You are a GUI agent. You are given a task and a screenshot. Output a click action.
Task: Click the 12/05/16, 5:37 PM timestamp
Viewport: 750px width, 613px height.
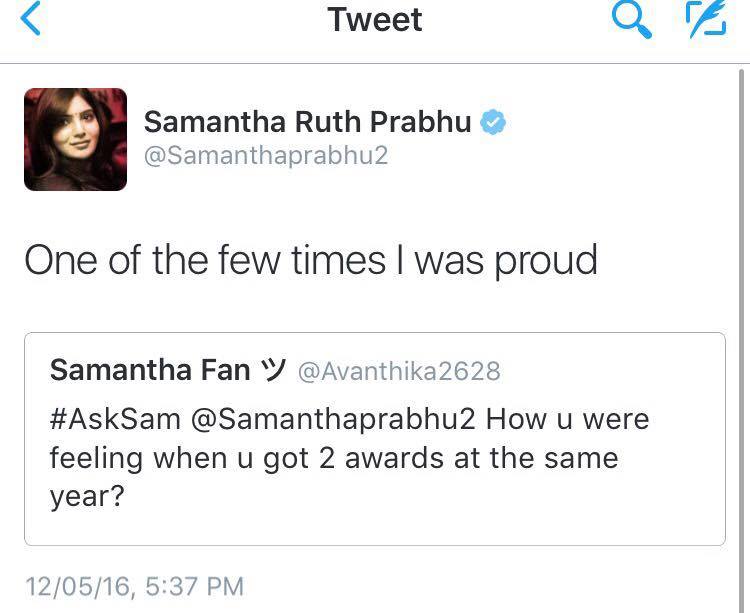click(x=134, y=586)
